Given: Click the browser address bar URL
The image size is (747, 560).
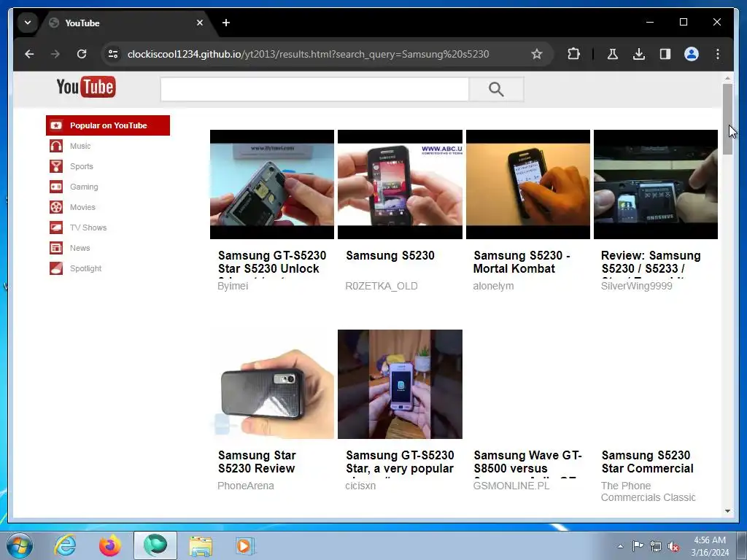Looking at the screenshot, I should pos(308,54).
